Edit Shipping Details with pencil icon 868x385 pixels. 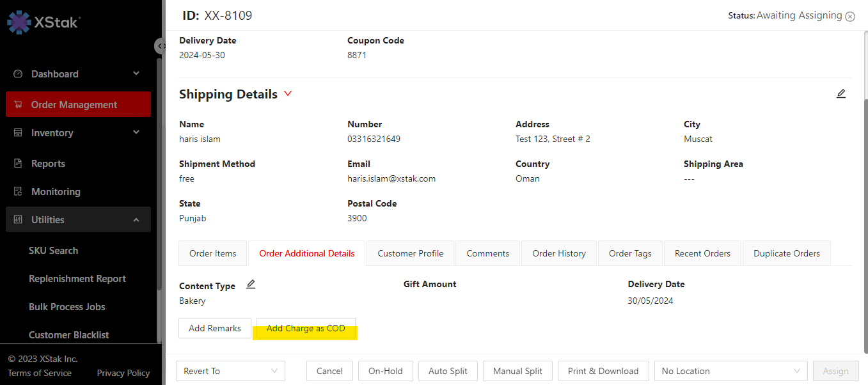[841, 94]
